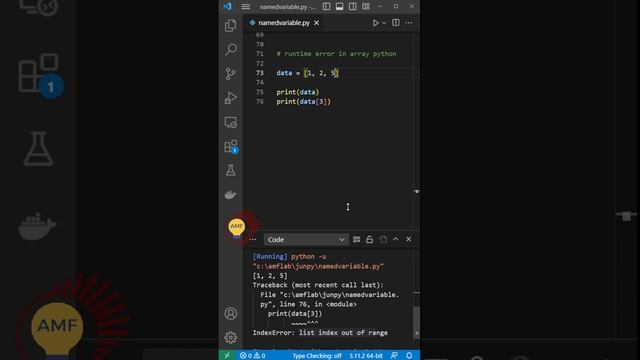Open panel views ellipsis menu
The height and width of the screenshot is (360, 640).
[x=253, y=240]
